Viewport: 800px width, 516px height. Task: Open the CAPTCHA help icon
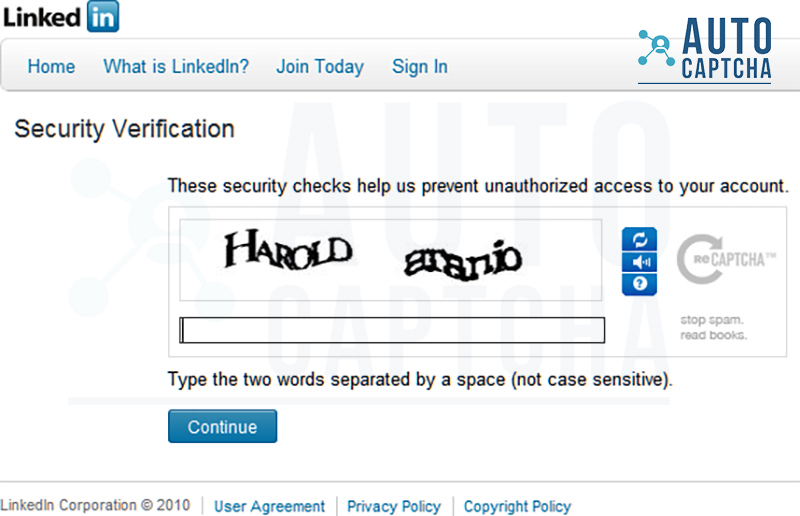point(639,284)
